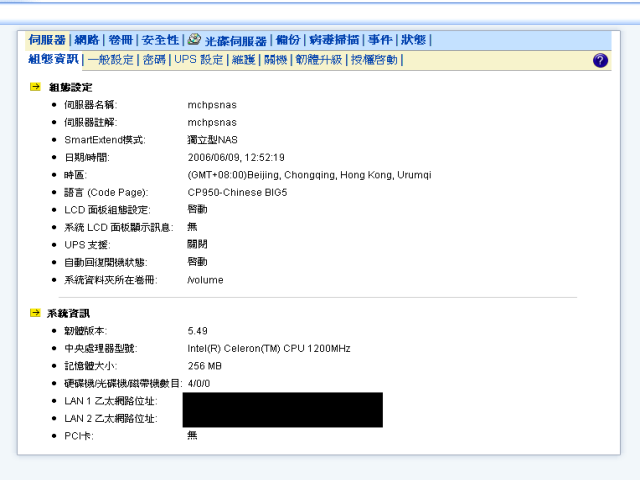
Task: Click the optical disc server icon
Action: (194, 39)
